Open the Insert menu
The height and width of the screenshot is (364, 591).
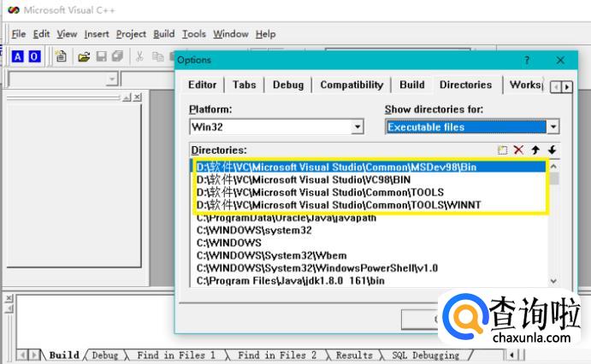(97, 34)
